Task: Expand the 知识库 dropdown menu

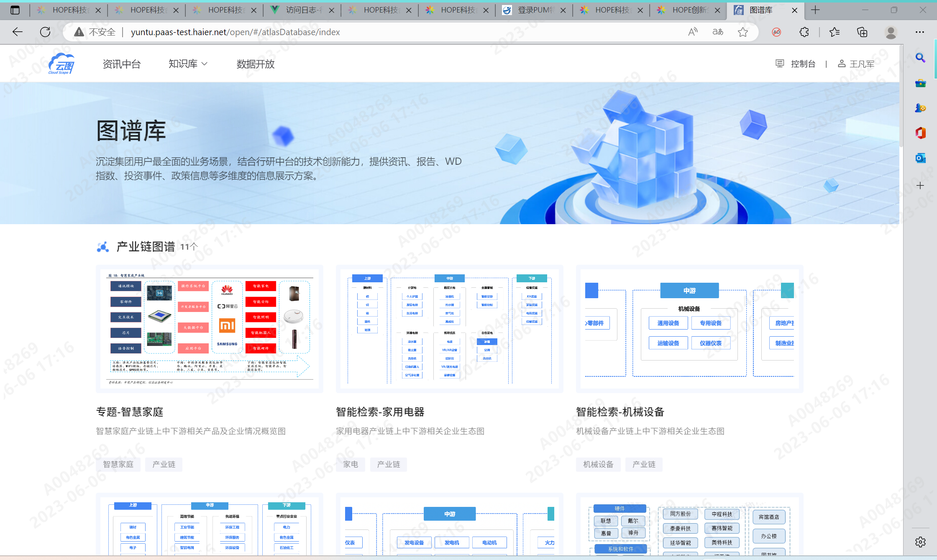Action: tap(188, 64)
